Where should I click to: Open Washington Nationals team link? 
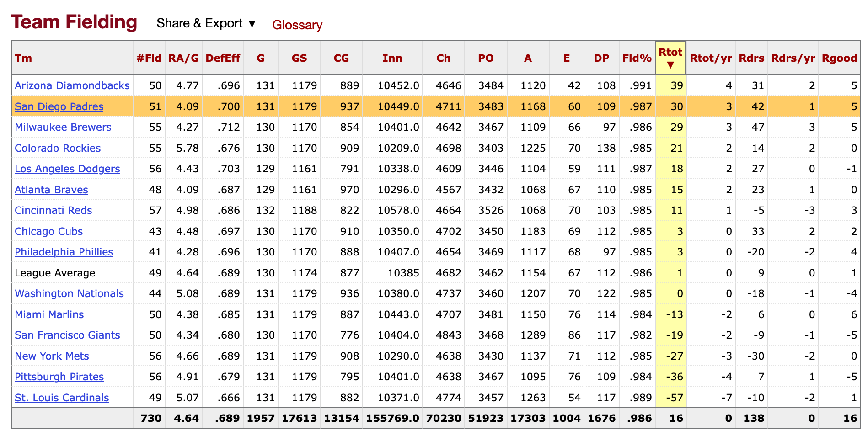(x=69, y=293)
